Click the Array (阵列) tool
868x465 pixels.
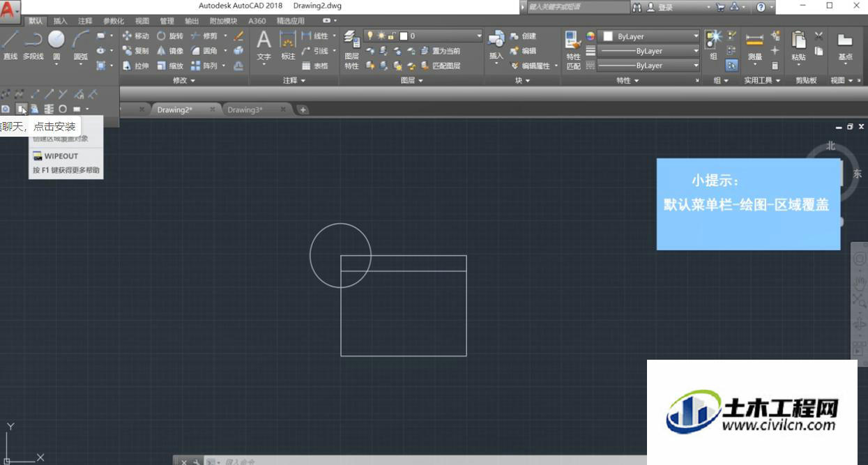point(204,66)
